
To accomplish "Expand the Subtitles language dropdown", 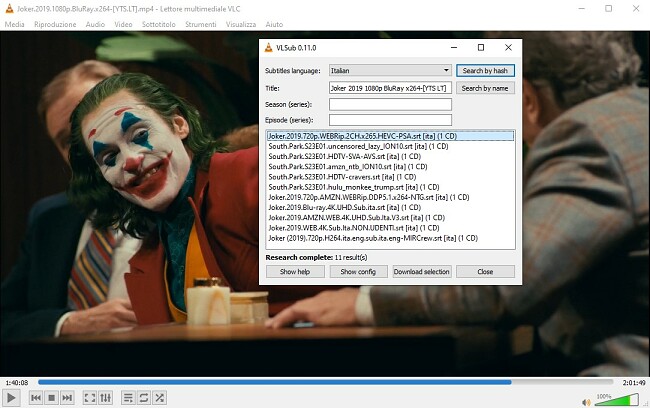I will [390, 70].
